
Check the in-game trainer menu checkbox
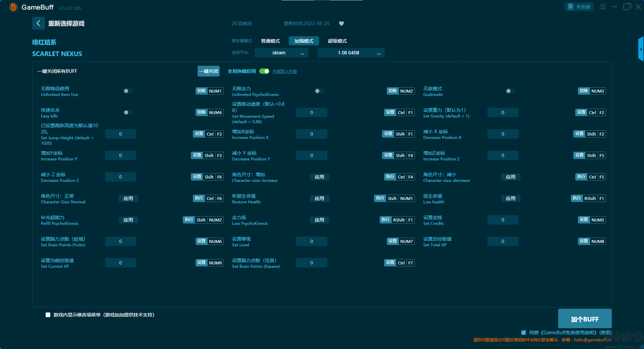tap(48, 315)
